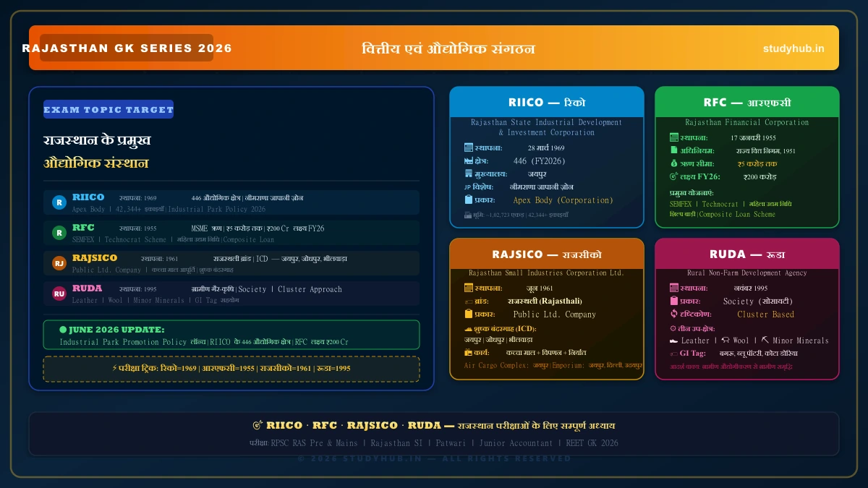Click the अधिनियम document icon in RFC card
This screenshot has height=488, width=868.
674,150
